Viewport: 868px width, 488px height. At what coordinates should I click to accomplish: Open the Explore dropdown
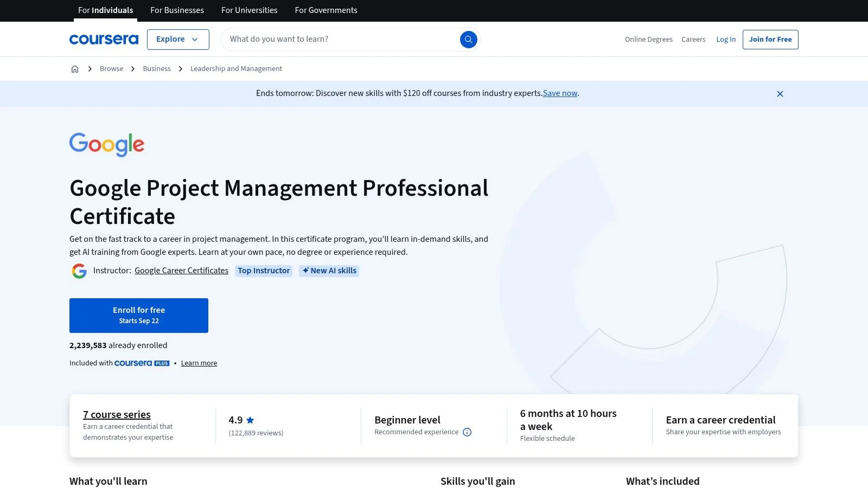[x=178, y=39]
